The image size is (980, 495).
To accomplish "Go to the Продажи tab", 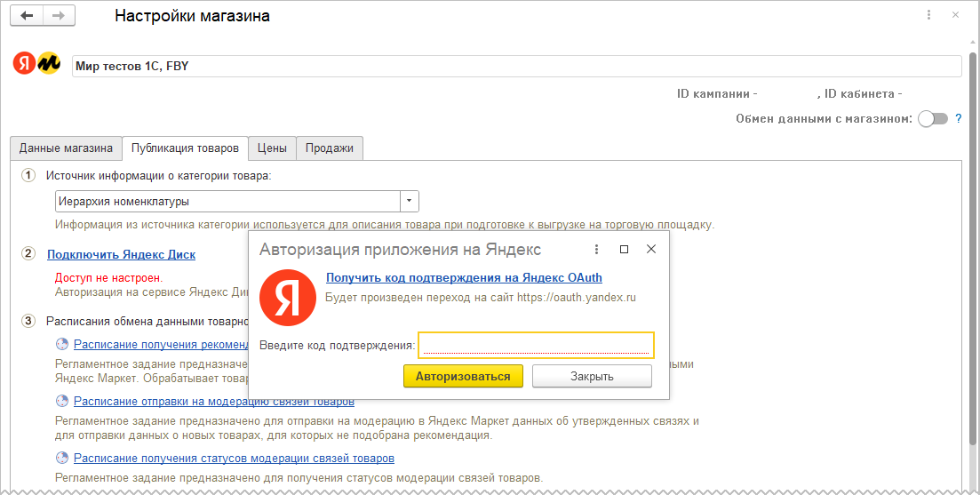I will point(330,148).
